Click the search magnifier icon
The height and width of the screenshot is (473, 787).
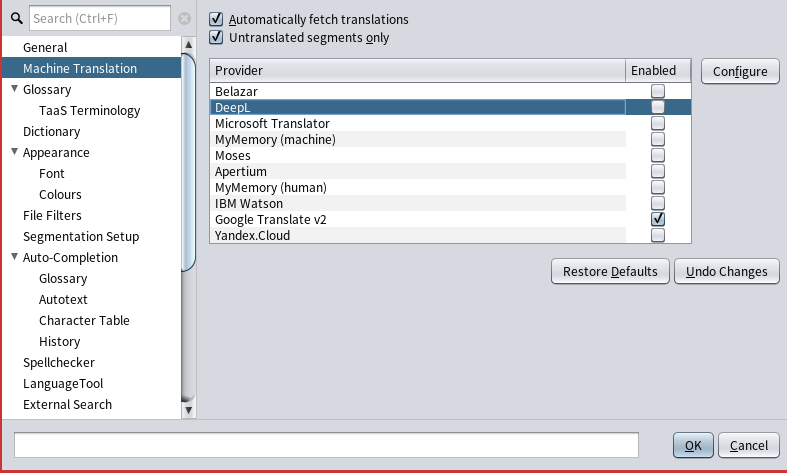16,18
